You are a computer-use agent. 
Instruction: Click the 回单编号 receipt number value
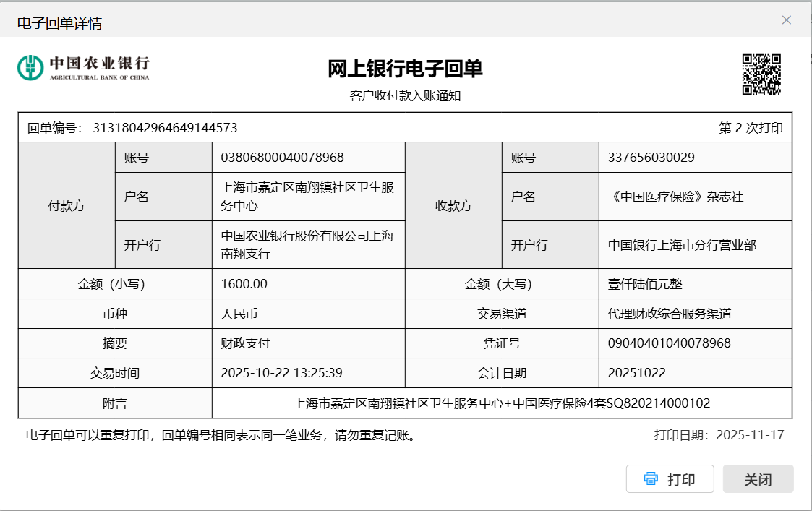tap(165, 128)
